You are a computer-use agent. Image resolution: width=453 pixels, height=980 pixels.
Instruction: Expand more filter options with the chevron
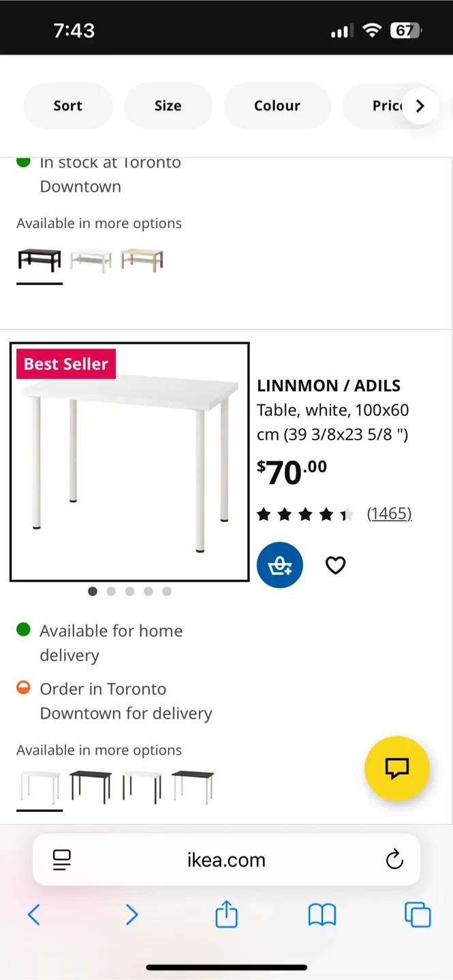tap(420, 105)
